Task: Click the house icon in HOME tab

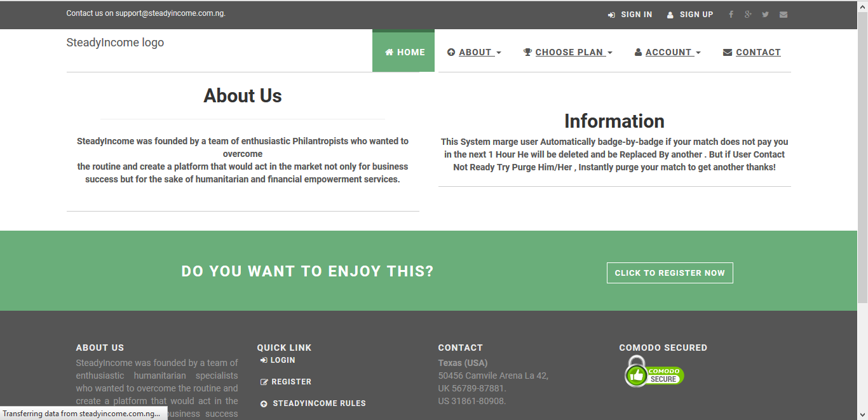Action: click(389, 52)
